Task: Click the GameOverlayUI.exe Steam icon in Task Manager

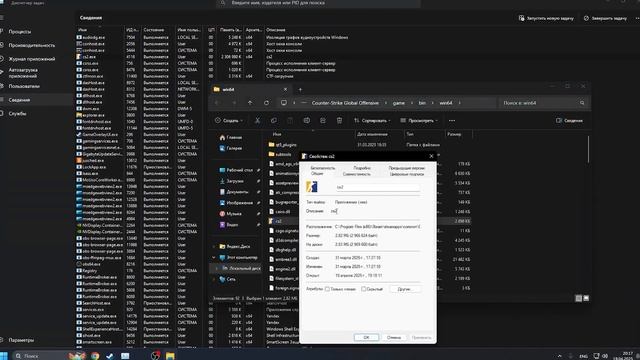Action: tap(79, 134)
